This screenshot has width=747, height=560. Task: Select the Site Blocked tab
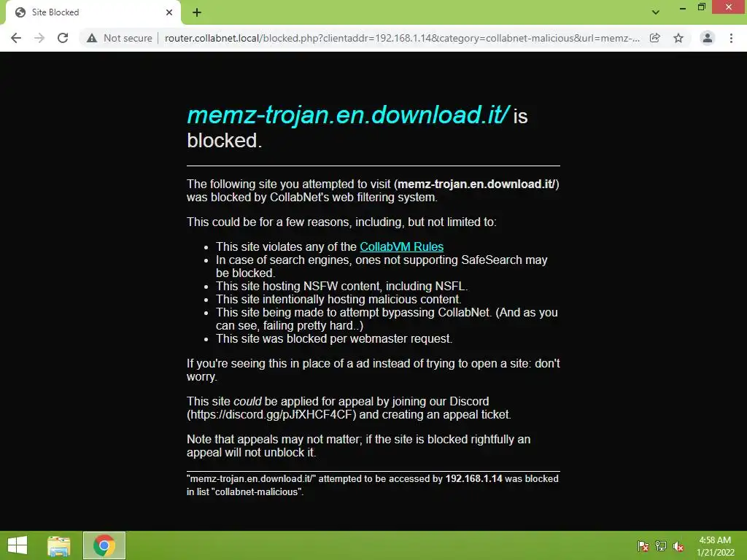[93, 12]
